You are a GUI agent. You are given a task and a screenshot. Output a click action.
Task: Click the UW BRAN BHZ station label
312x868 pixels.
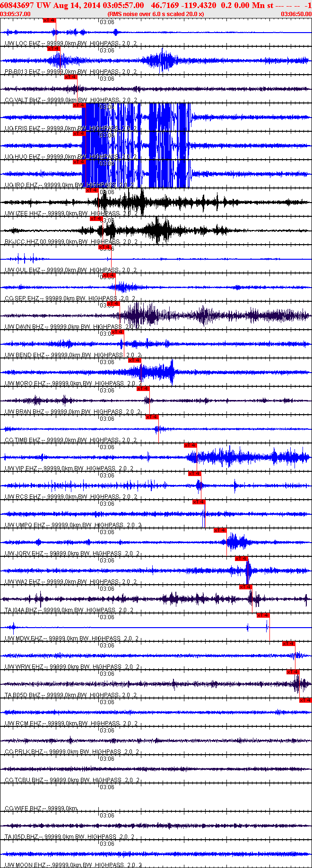pyautogui.click(x=24, y=412)
